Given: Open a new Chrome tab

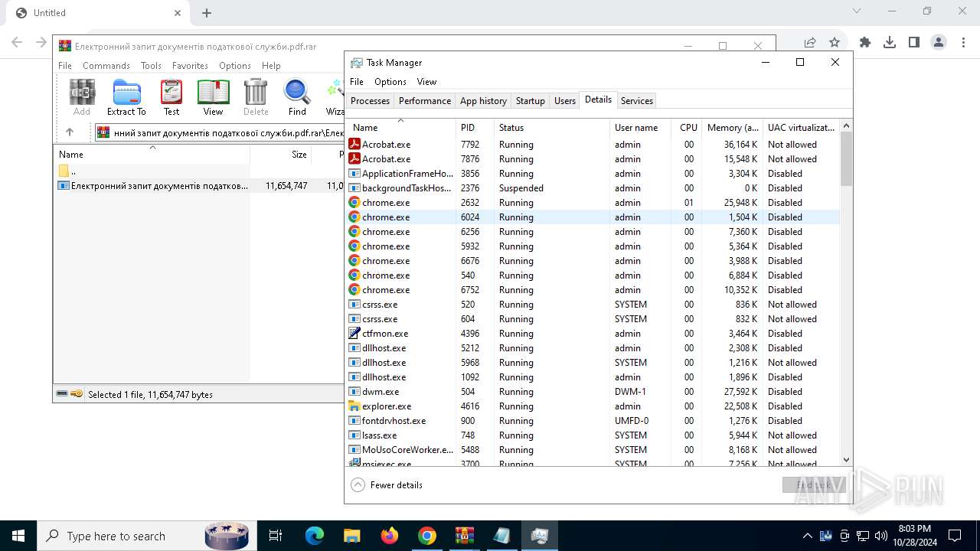Looking at the screenshot, I should [207, 13].
